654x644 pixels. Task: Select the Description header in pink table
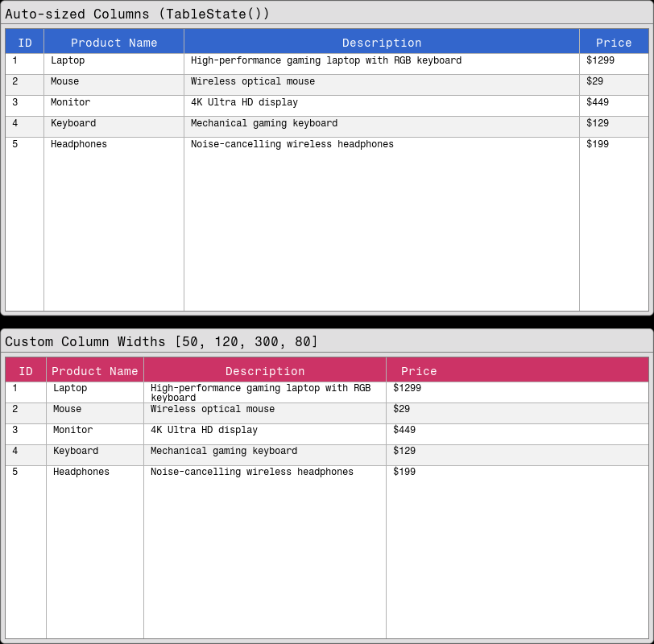pyautogui.click(x=264, y=370)
